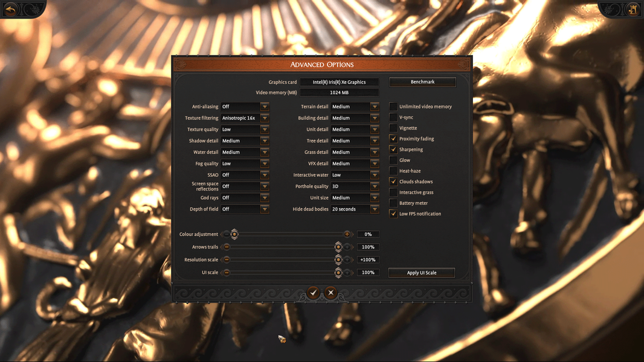This screenshot has height=362, width=644.
Task: Click the Apply UI Scale button
Action: click(422, 273)
